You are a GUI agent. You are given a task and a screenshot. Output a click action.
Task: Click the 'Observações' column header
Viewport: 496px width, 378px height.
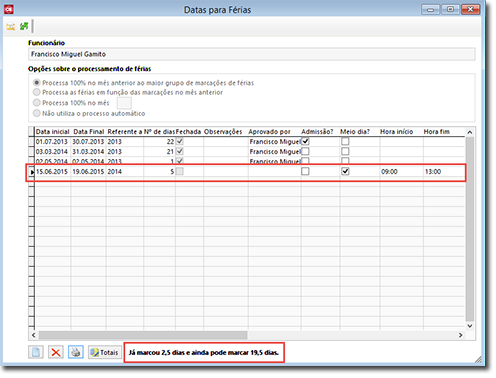(226, 132)
